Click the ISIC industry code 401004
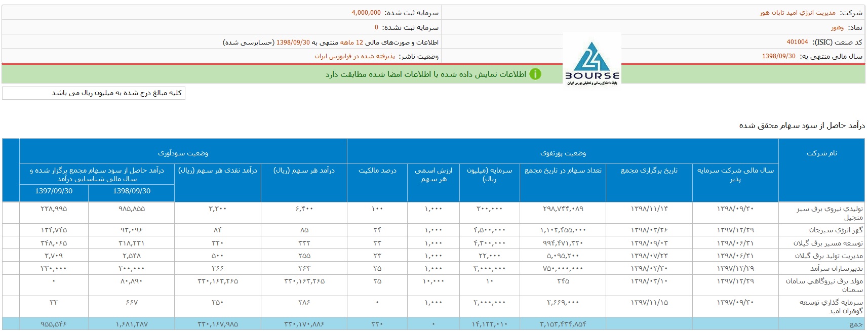Screen dimensions: 868x331 (x=797, y=42)
